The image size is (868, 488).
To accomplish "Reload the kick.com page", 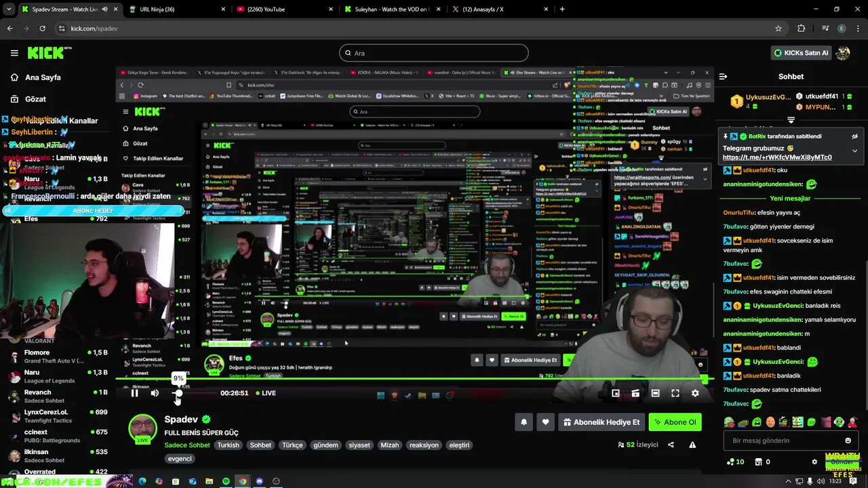I will pos(42,28).
